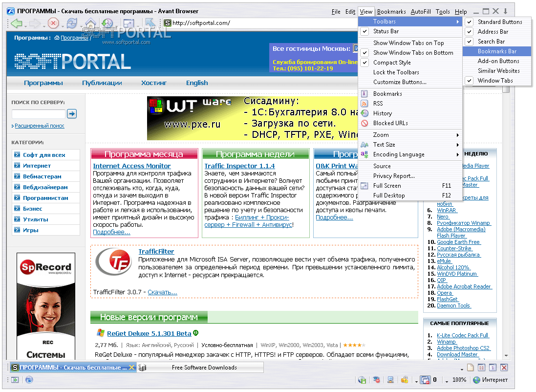Click the green Back arrow button

(x=16, y=23)
